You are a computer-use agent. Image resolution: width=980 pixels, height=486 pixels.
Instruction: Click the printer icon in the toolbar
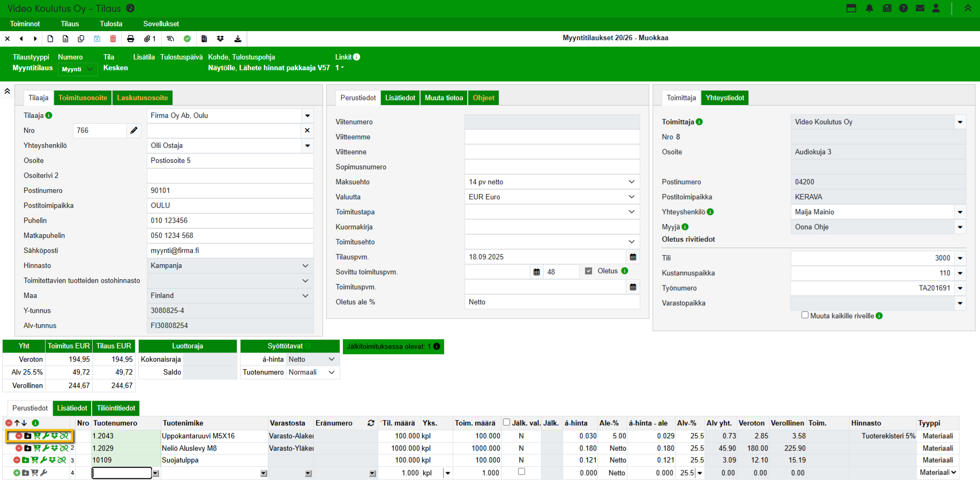click(131, 39)
